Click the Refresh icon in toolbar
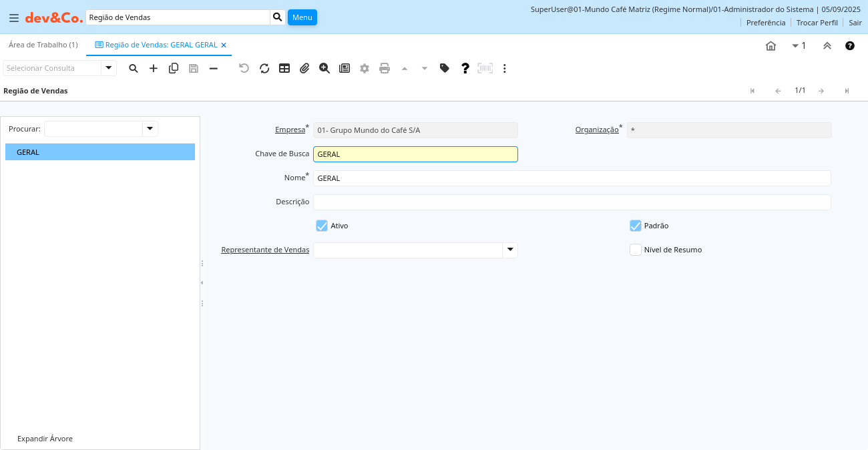 264,68
